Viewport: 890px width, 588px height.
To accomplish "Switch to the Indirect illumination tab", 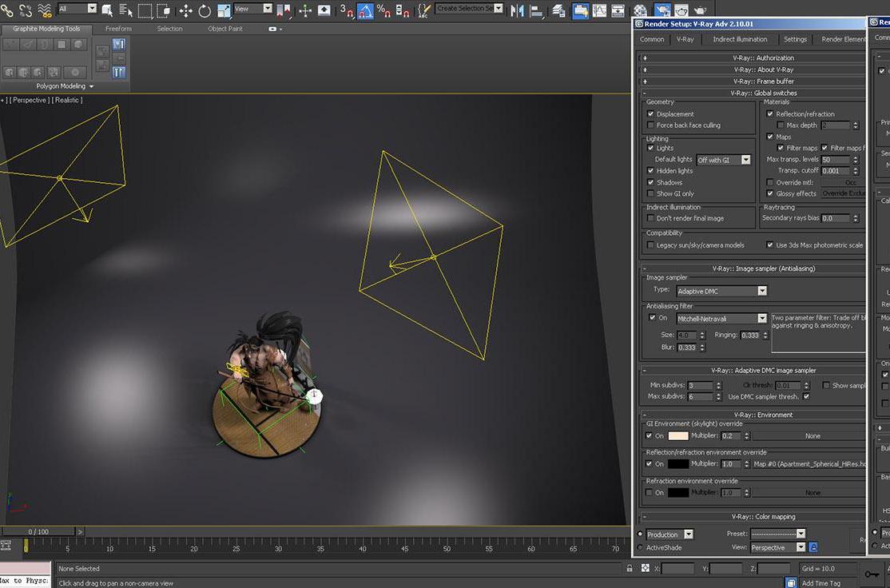I will (x=740, y=39).
